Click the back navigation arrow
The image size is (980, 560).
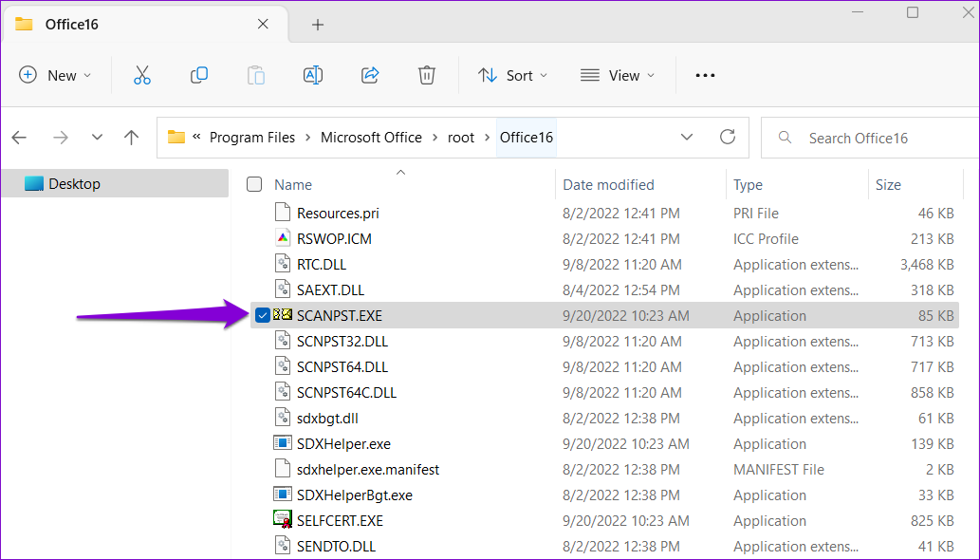pyautogui.click(x=19, y=137)
